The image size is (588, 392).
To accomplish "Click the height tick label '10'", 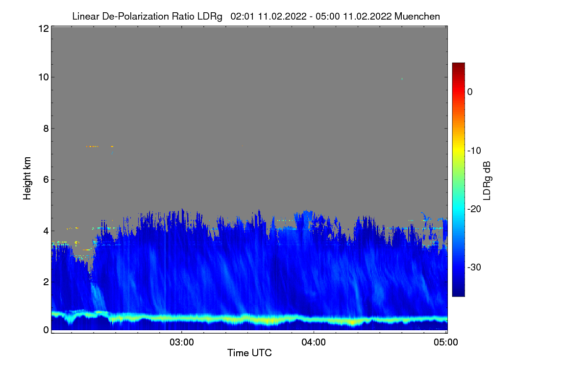I will point(43,77).
